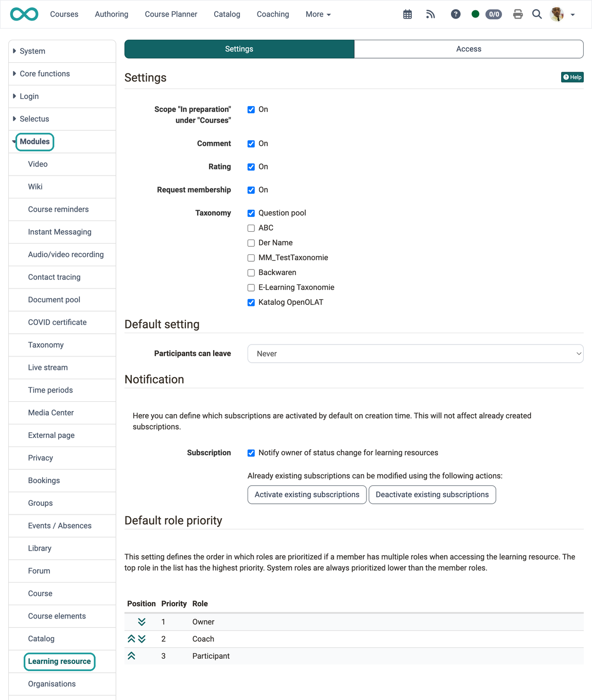Open Coaching in top navigation

point(273,14)
